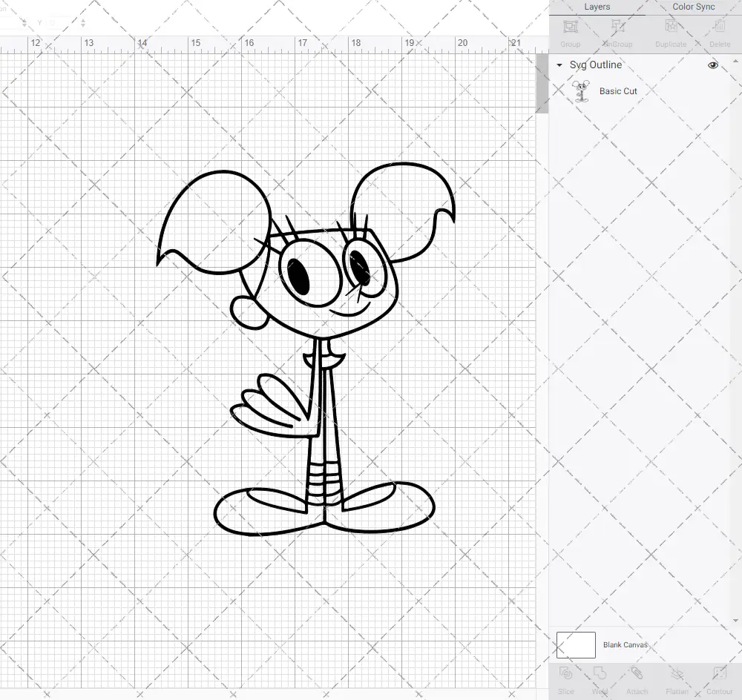The image size is (742, 700).
Task: Switch to the Layers tab
Action: 597,7
